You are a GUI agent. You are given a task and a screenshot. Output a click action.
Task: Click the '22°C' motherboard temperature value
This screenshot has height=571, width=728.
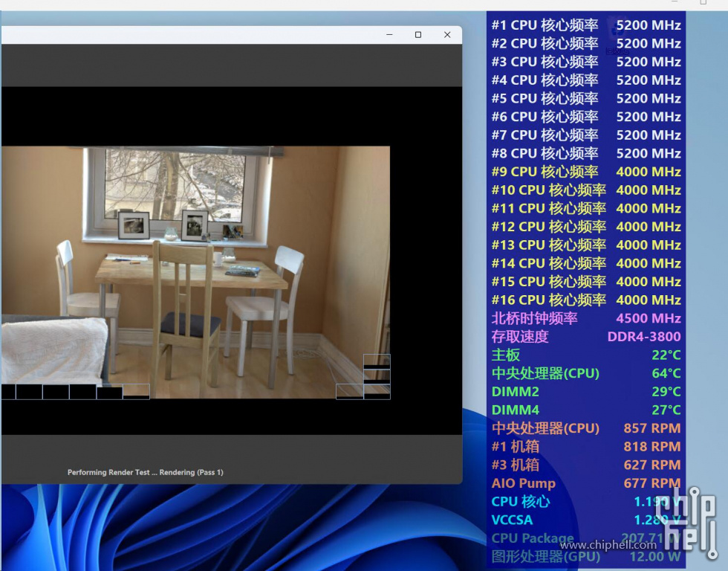(666, 355)
